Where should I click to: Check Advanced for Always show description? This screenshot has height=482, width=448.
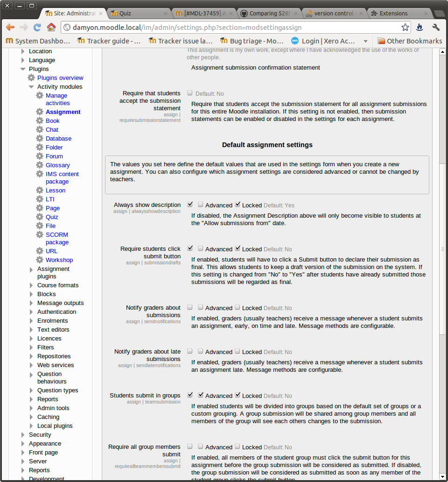[x=201, y=205]
